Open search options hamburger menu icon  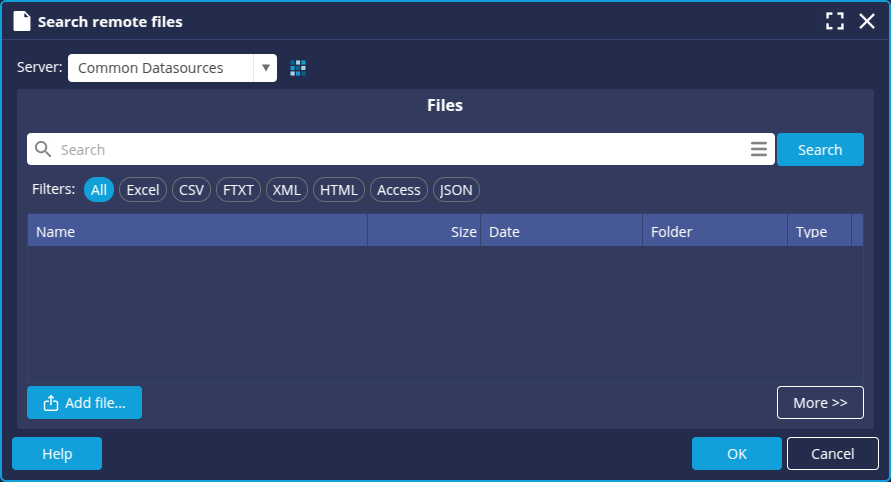[759, 150]
